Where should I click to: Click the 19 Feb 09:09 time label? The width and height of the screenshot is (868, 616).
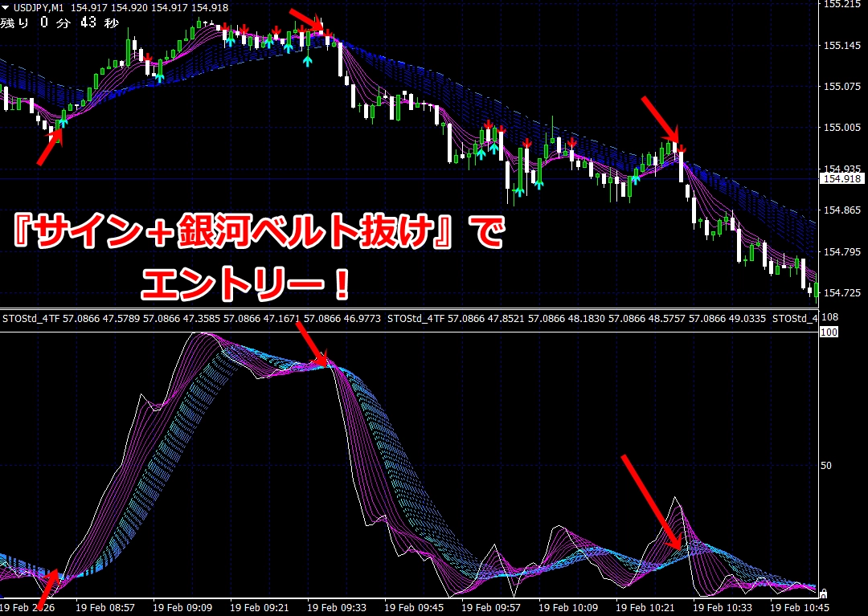coord(182,608)
